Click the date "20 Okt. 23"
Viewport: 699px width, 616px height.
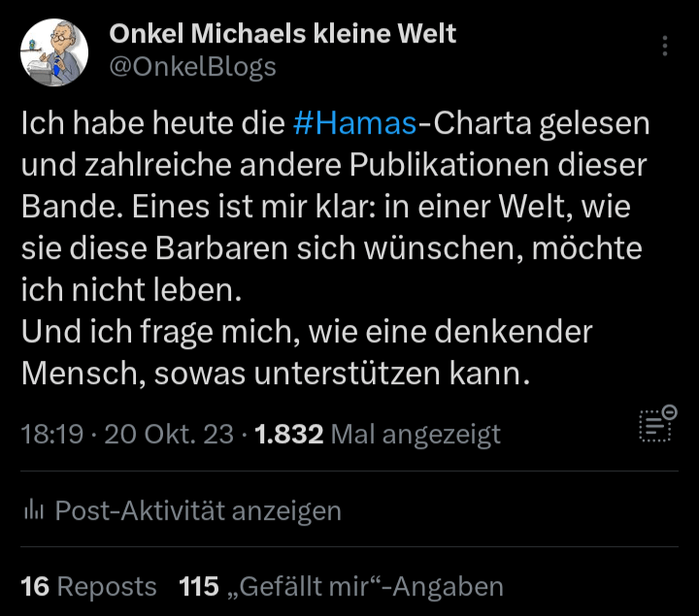[168, 434]
